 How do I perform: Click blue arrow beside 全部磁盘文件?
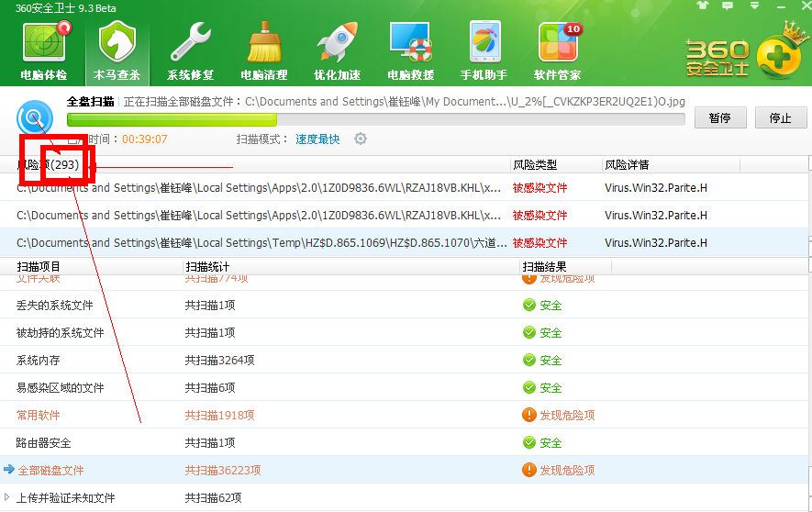point(9,470)
